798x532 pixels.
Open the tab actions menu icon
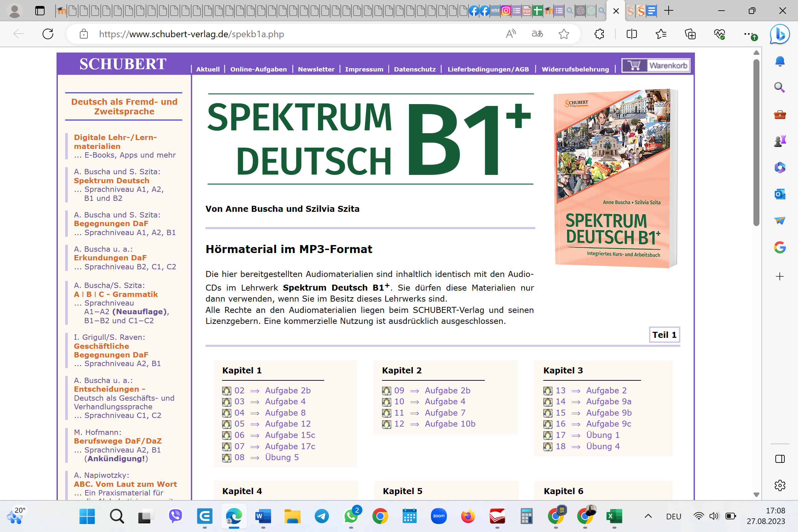[40, 11]
